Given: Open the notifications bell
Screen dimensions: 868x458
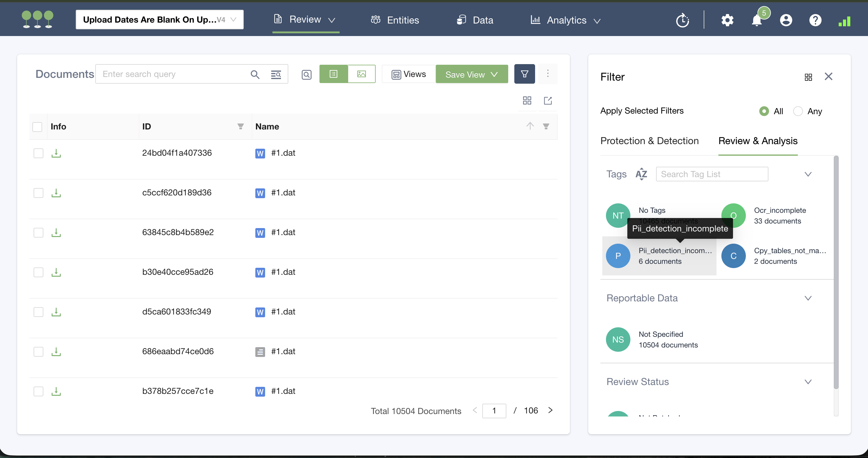Looking at the screenshot, I should (x=757, y=20).
